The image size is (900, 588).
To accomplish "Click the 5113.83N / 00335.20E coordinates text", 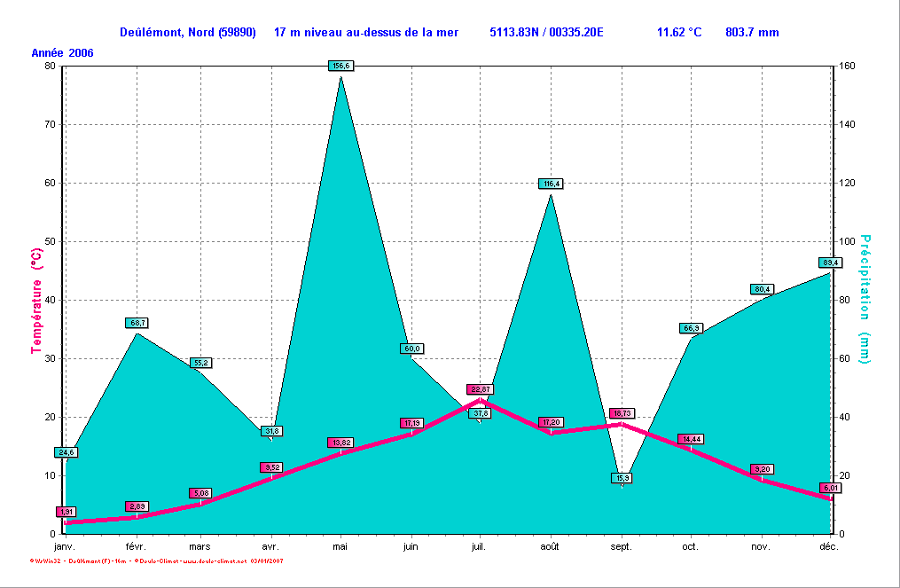I will click(x=546, y=33).
